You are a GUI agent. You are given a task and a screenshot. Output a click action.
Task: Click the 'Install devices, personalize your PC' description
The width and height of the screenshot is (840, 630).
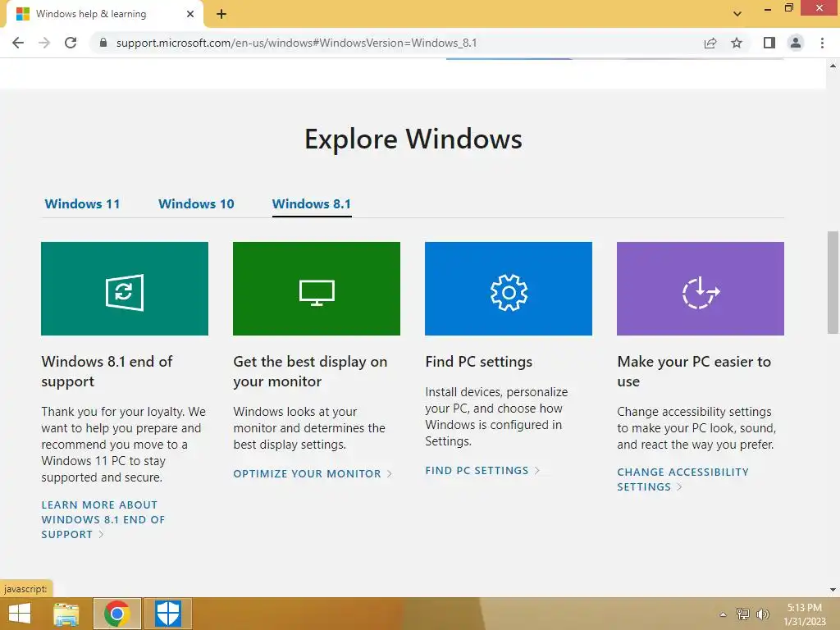496,416
